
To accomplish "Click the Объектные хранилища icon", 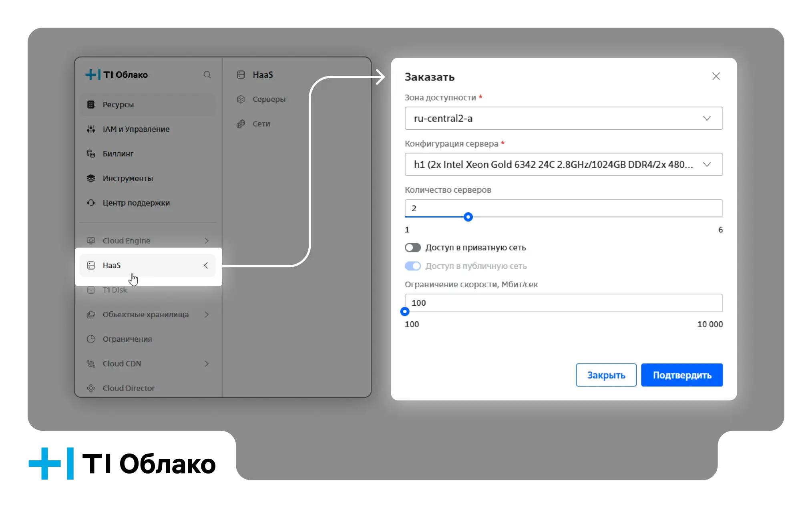I will [91, 314].
